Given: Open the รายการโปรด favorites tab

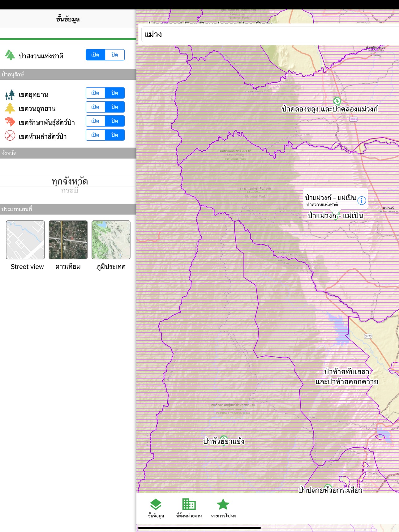Looking at the screenshot, I should click(x=223, y=509).
